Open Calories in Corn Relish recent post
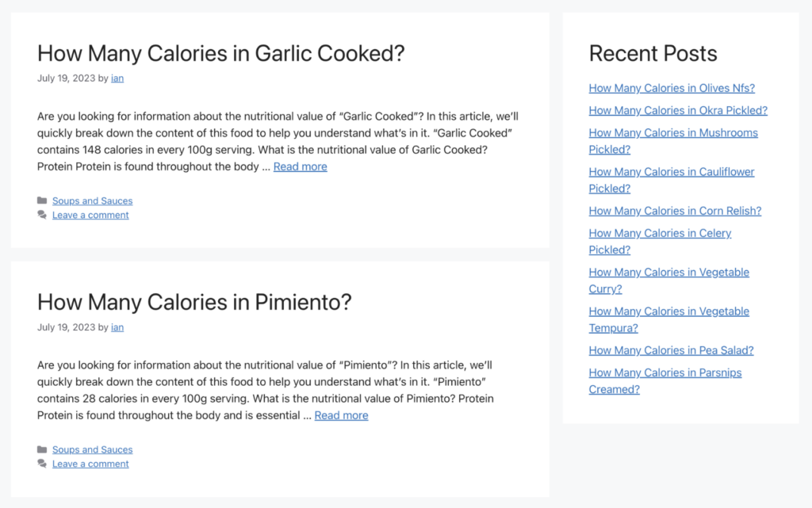The width and height of the screenshot is (812, 508). 675,211
